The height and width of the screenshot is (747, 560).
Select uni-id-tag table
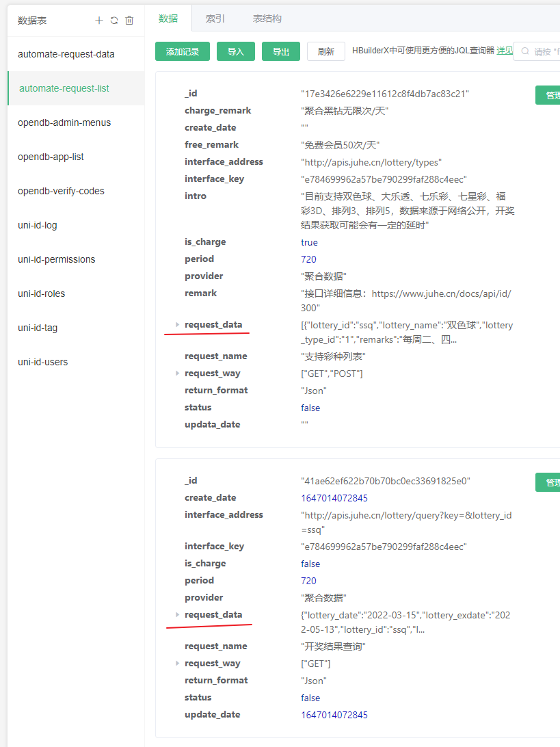(x=76, y=328)
